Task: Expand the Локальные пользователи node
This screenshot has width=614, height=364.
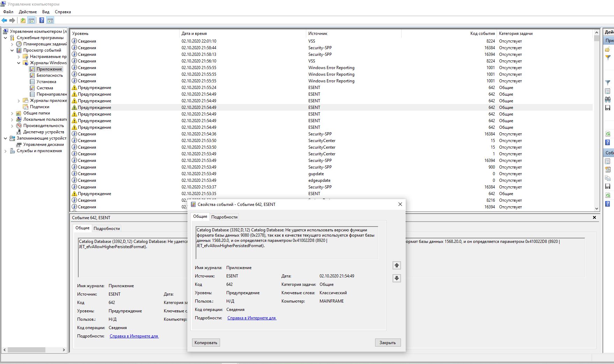Action: pos(12,119)
